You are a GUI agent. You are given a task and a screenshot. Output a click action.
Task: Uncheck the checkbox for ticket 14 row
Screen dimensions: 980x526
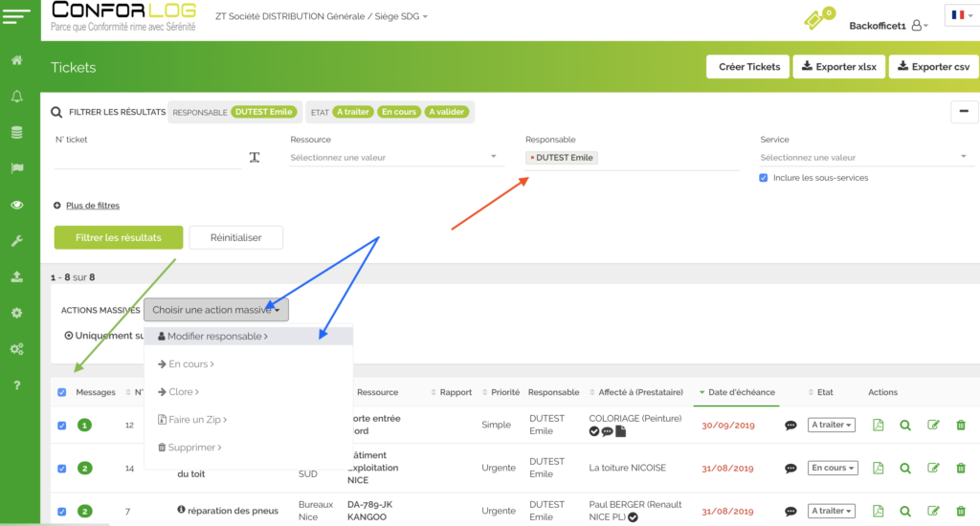pos(62,469)
